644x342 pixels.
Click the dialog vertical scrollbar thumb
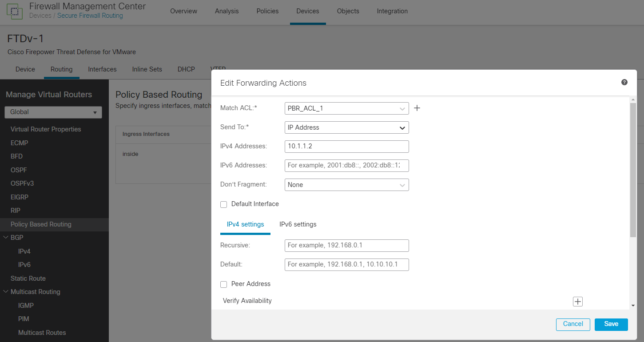click(633, 170)
